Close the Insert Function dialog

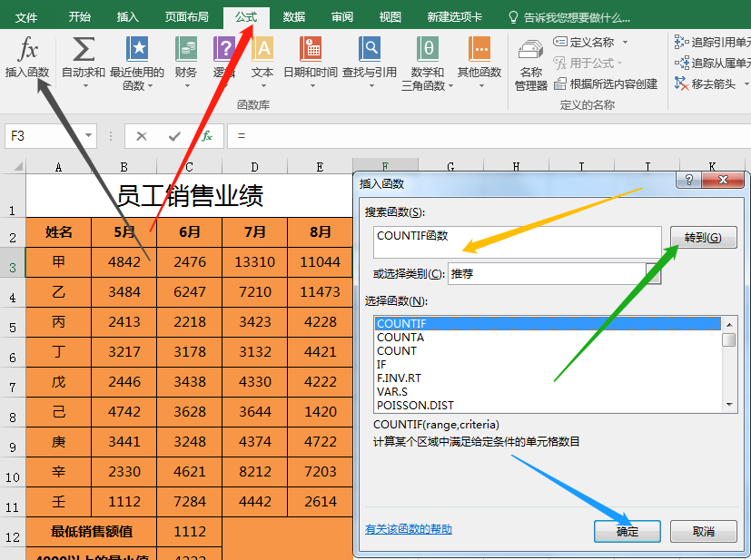coord(723,180)
